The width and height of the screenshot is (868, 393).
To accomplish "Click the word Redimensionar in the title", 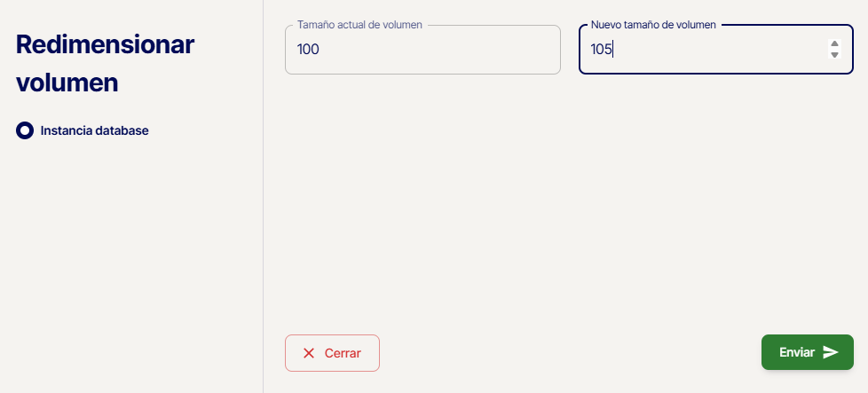I will (105, 44).
